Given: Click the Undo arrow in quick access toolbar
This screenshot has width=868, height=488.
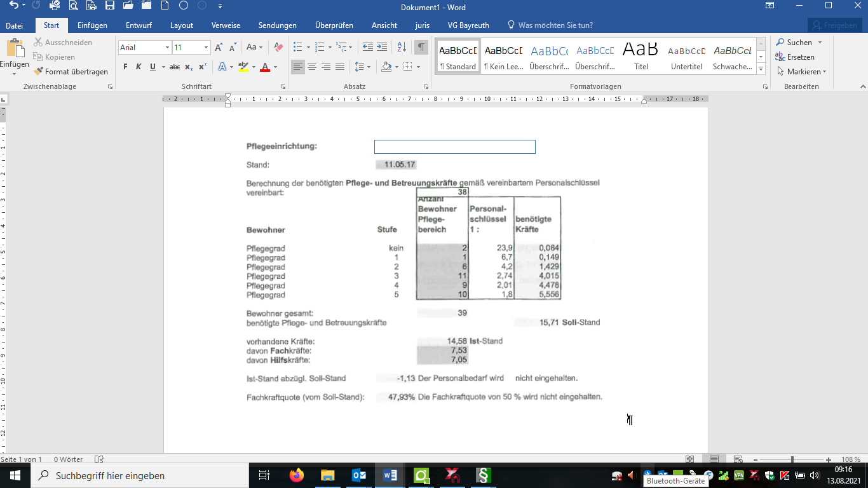Looking at the screenshot, I should [x=13, y=5].
